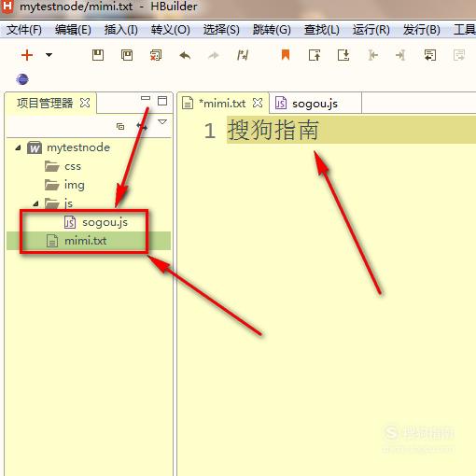Open the 选择(S) menu

click(x=221, y=30)
